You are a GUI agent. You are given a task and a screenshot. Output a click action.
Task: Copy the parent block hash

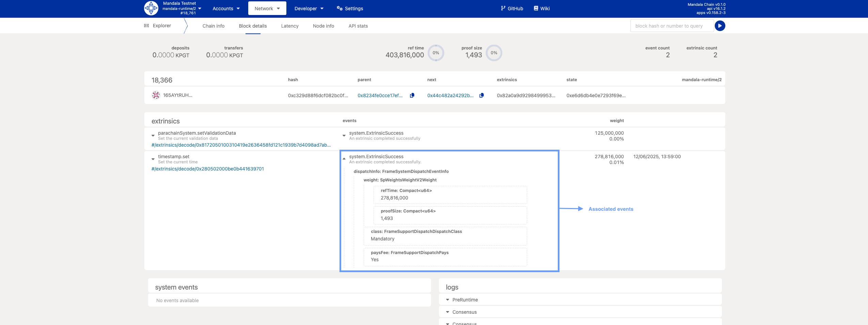(x=412, y=95)
